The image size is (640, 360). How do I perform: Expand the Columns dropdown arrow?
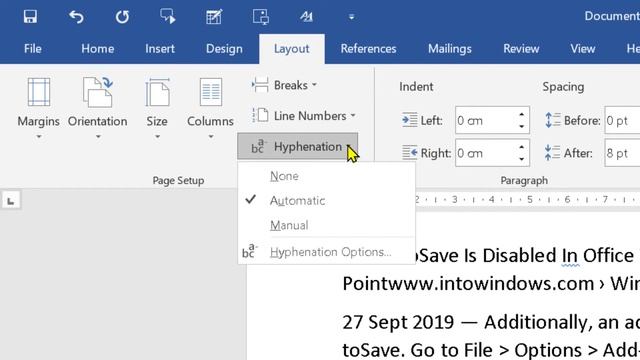tap(211, 137)
